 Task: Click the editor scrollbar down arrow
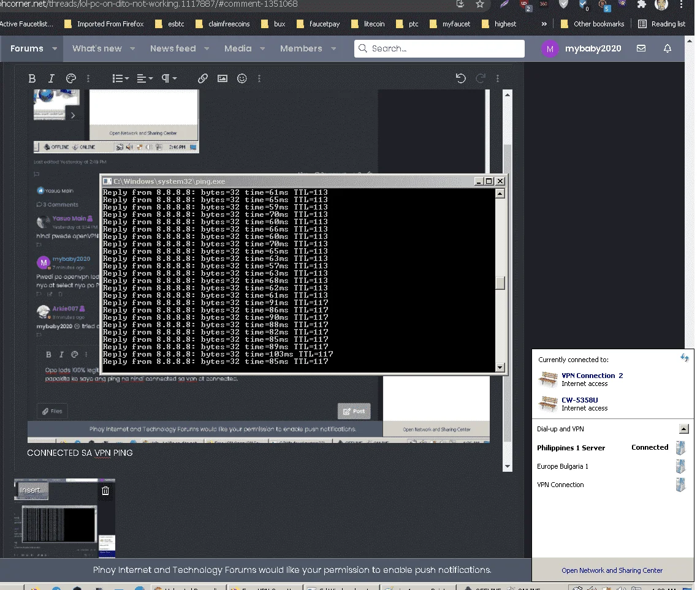tap(507, 466)
